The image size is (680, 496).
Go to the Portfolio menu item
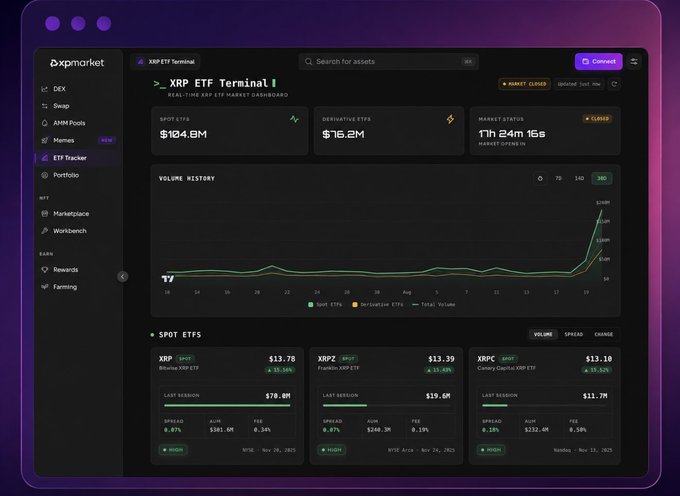[x=66, y=175]
